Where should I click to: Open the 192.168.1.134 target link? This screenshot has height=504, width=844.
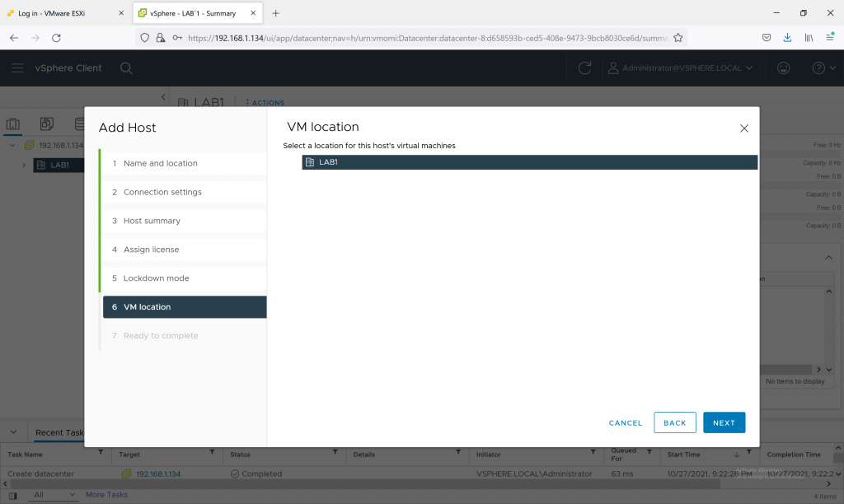pyautogui.click(x=158, y=474)
